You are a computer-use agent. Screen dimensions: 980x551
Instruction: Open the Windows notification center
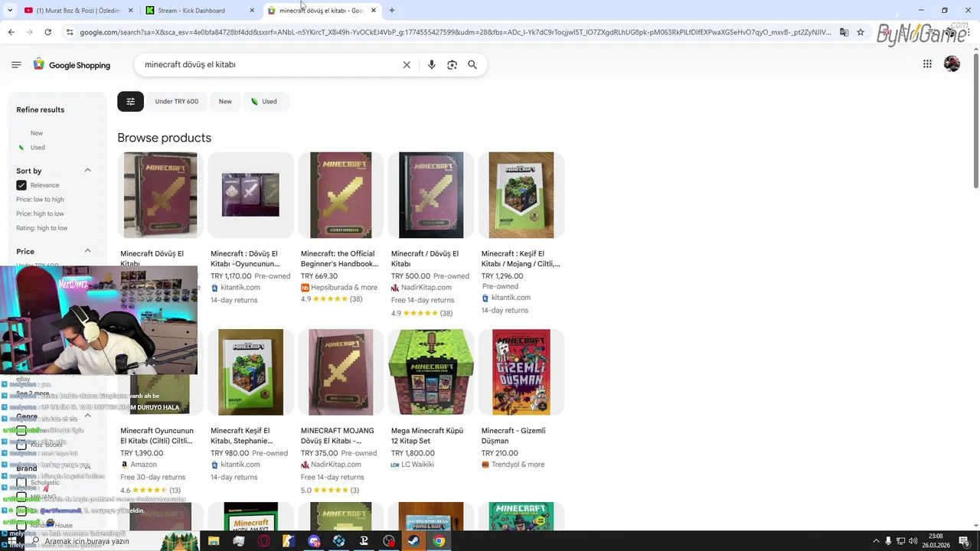coord(964,541)
